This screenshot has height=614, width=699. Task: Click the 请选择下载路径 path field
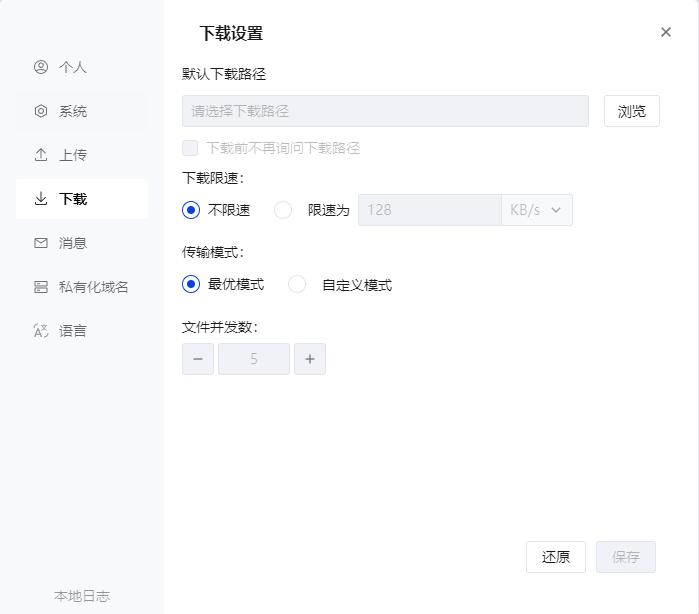[385, 111]
